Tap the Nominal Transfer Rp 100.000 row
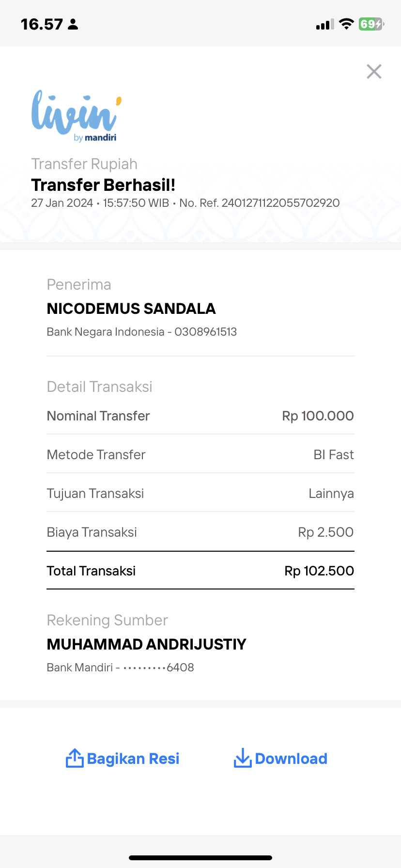This screenshot has height=868, width=401. coord(200,416)
